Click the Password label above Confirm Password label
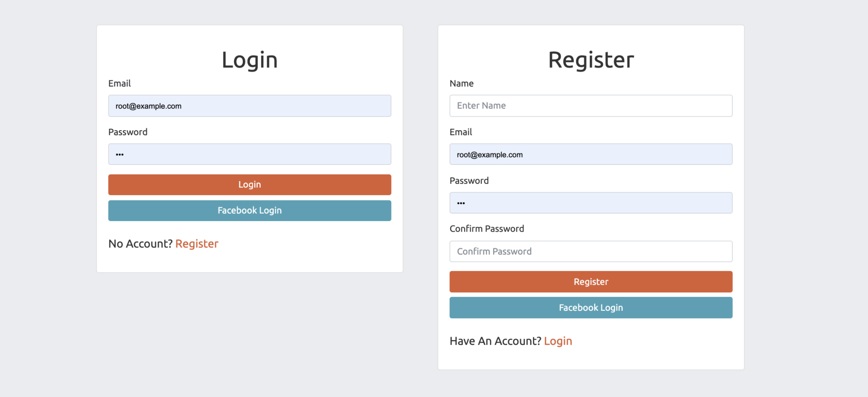The width and height of the screenshot is (868, 397). tap(469, 181)
